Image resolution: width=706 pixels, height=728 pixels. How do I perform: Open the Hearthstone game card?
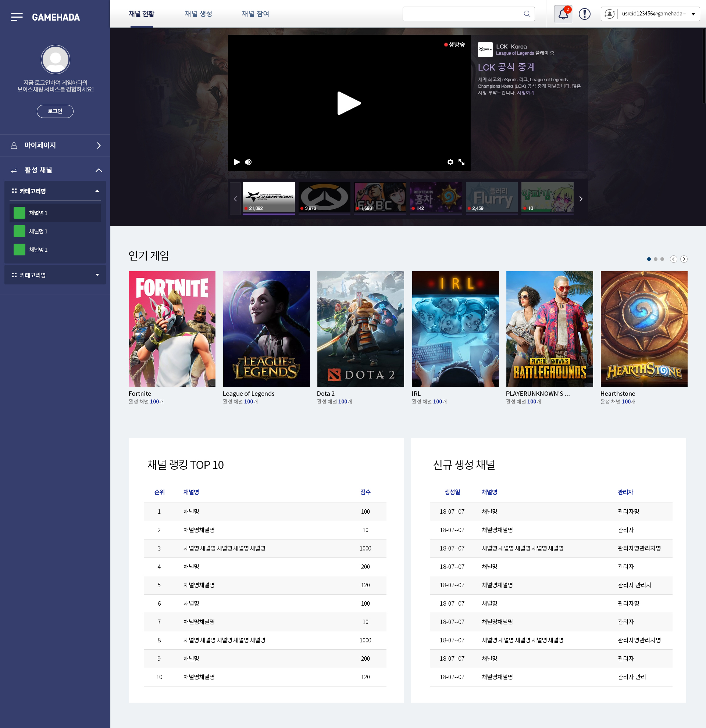644,329
